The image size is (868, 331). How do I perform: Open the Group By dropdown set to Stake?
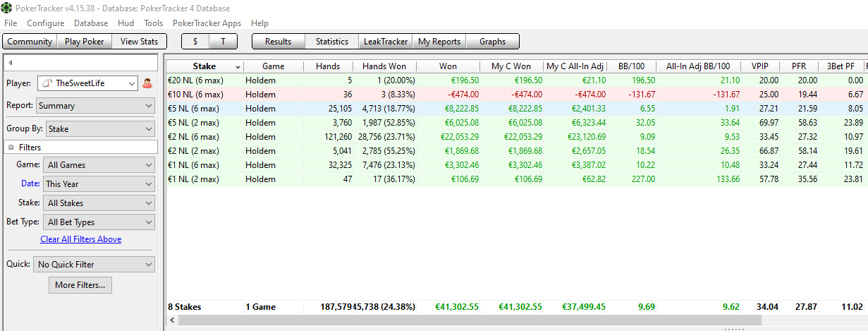click(100, 129)
